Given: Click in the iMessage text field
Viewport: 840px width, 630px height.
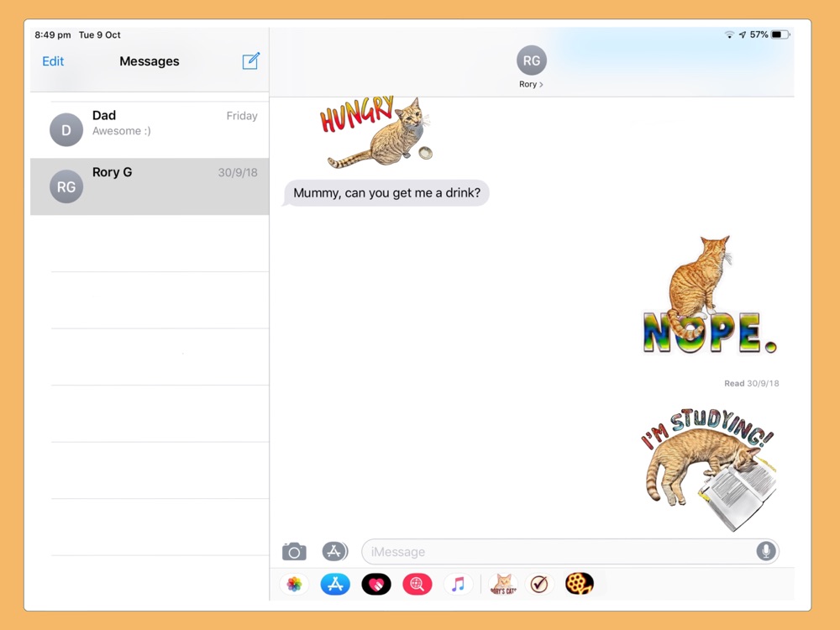Looking at the screenshot, I should coord(570,551).
